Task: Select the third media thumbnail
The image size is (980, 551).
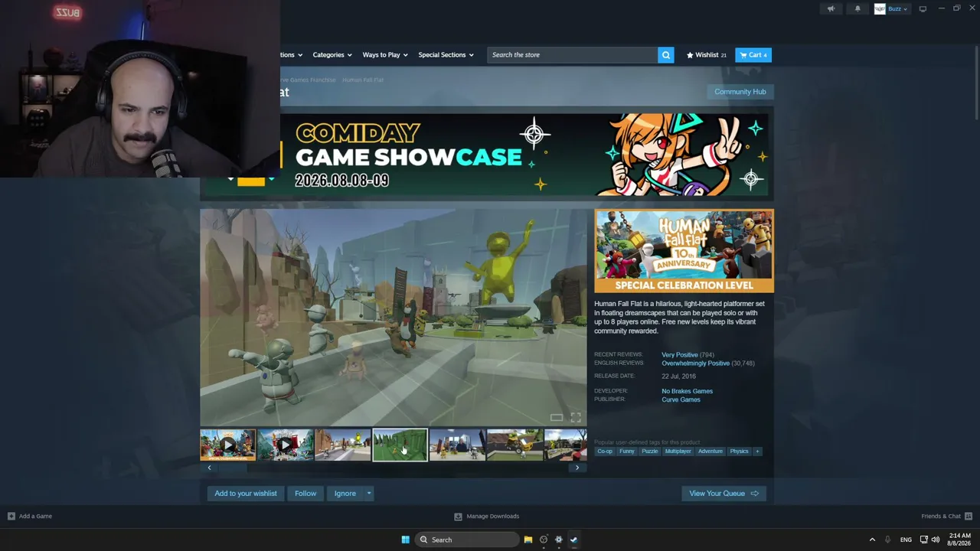Action: 343,445
